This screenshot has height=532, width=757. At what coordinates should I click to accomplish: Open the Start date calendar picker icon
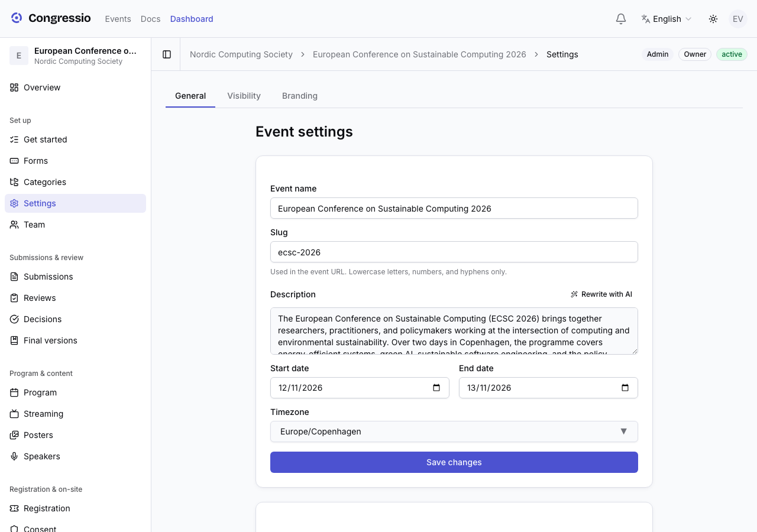[x=436, y=388]
